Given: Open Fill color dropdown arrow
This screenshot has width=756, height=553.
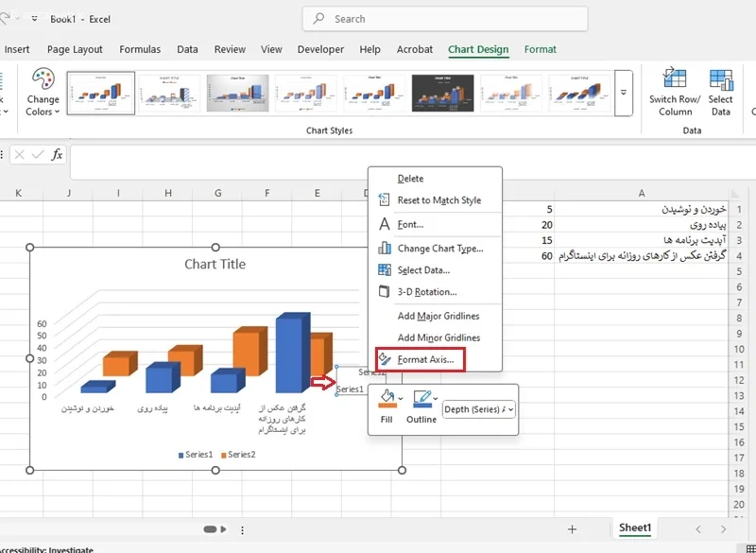Looking at the screenshot, I should 401,398.
